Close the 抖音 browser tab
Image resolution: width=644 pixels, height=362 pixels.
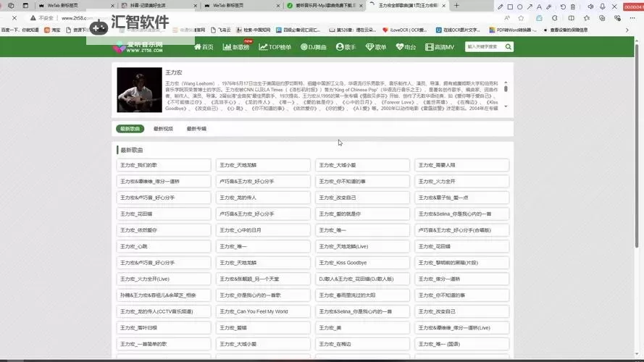195,6
